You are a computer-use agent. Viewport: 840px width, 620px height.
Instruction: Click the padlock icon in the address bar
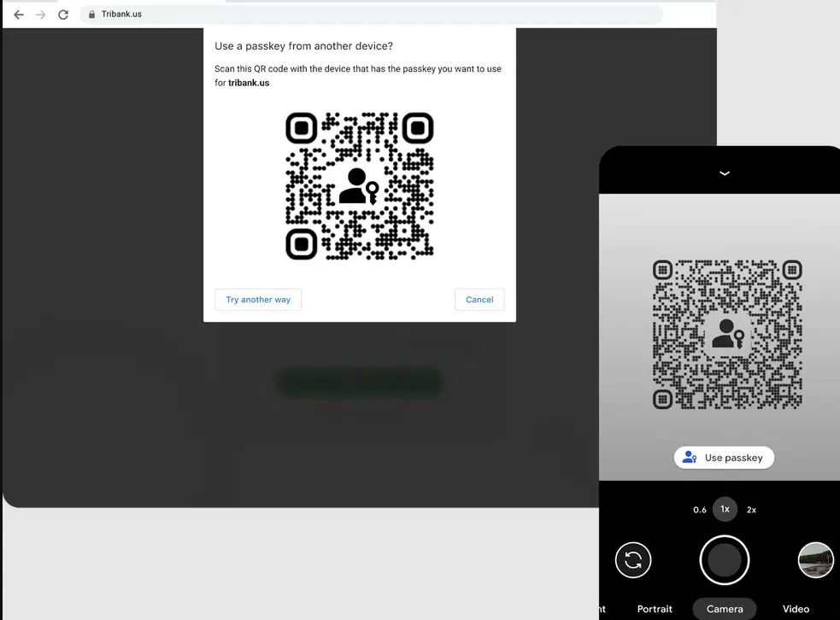point(91,15)
